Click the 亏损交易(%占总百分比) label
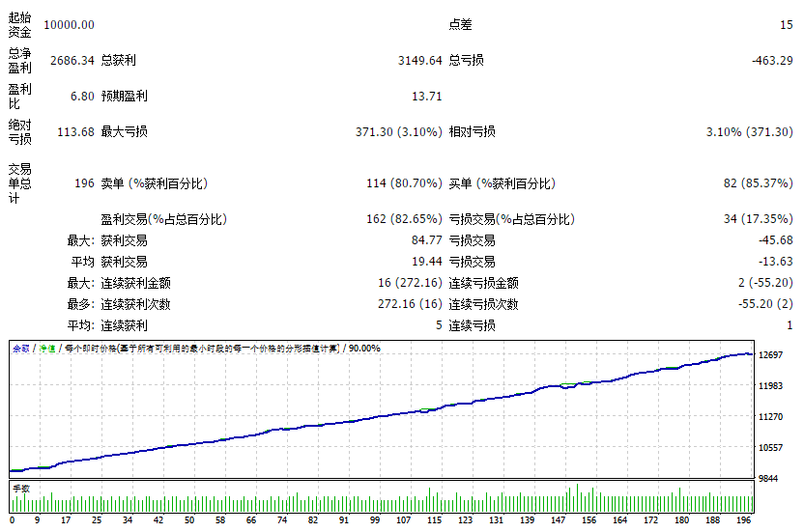 512,219
